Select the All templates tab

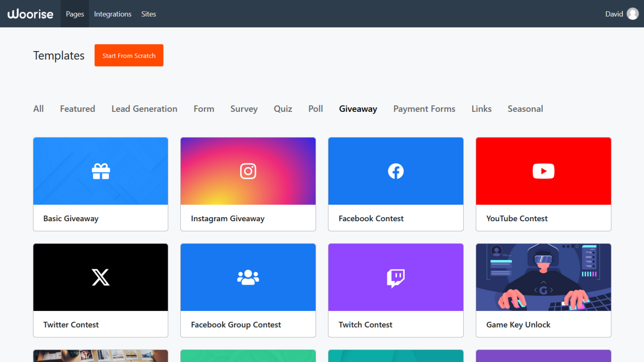click(39, 109)
